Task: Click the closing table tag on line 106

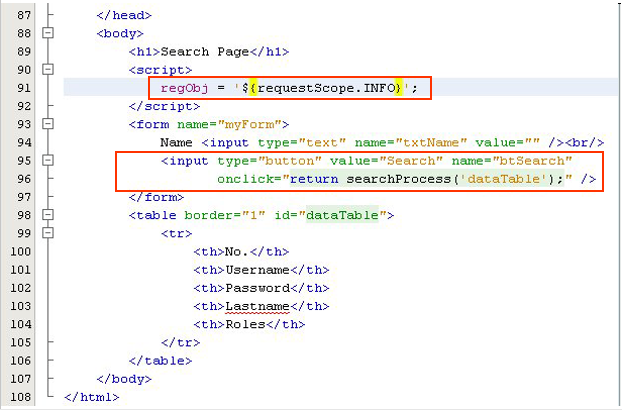Action: click(160, 361)
